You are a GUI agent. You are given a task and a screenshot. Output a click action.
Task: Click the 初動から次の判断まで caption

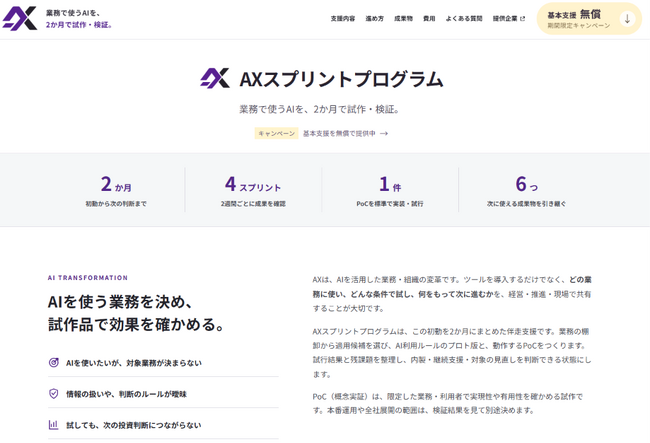[x=116, y=204]
